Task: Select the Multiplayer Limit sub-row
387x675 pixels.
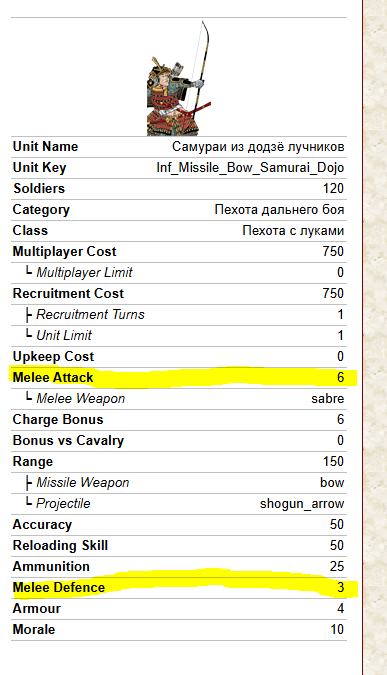Action: pos(179,272)
